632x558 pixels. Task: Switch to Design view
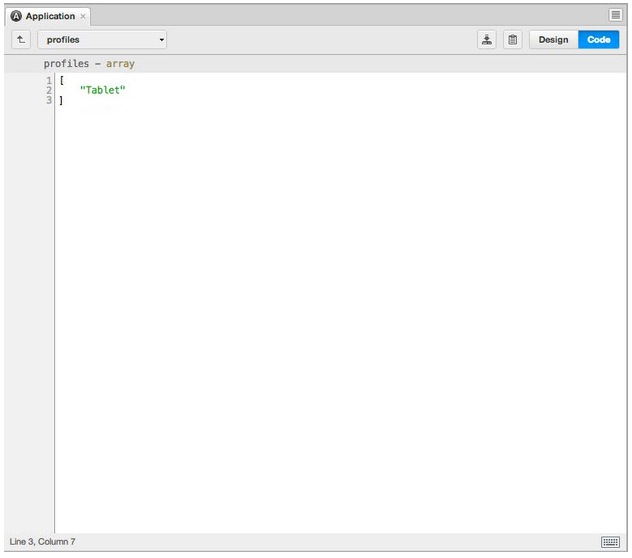click(553, 40)
